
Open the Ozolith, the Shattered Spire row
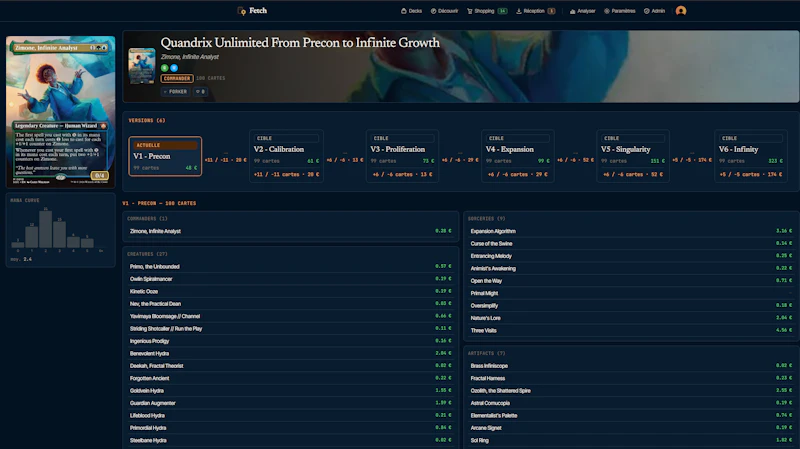[631, 391]
